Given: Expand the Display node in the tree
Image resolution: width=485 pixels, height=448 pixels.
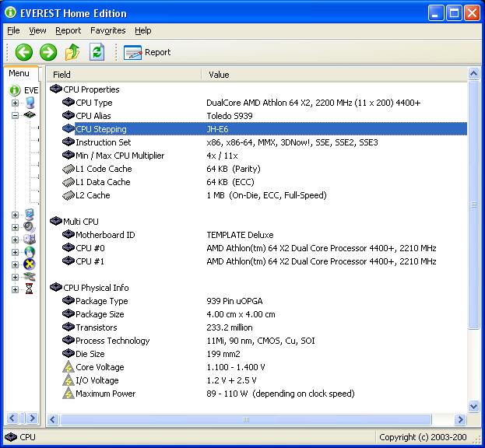Looking at the screenshot, I should (15, 215).
